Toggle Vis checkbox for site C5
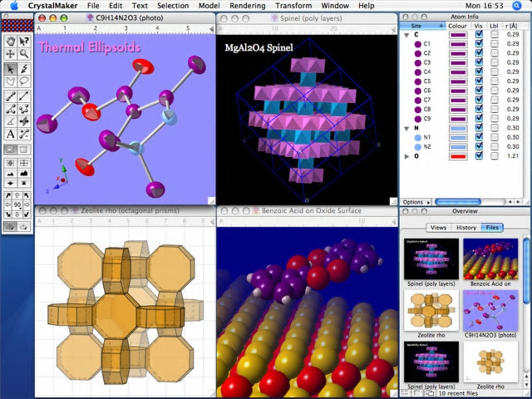Viewport: 532px width, 399px height. click(x=479, y=81)
